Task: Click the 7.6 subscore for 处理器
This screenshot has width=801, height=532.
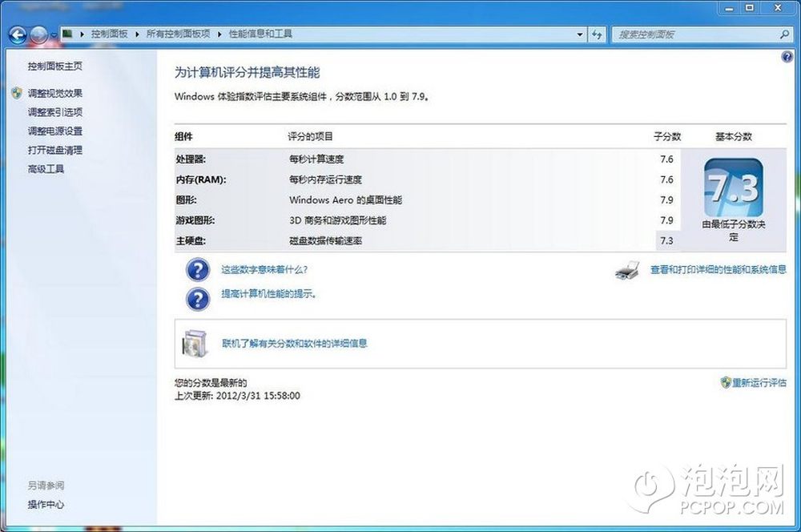Action: (x=666, y=159)
